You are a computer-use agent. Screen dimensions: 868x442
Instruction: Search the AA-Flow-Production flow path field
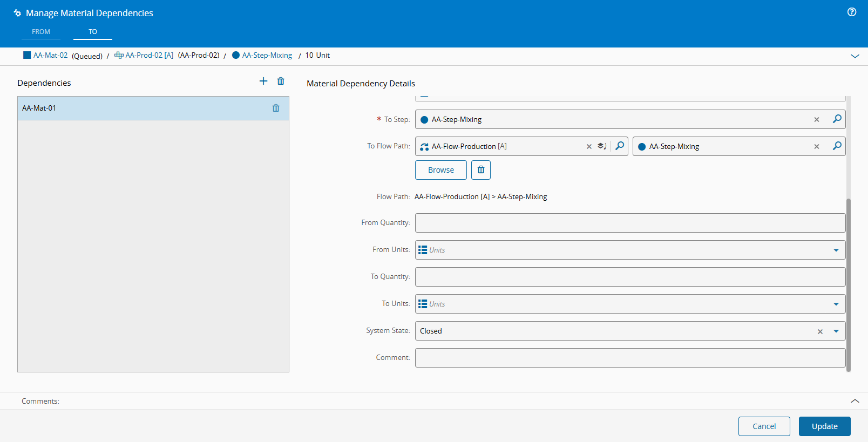pyautogui.click(x=620, y=146)
